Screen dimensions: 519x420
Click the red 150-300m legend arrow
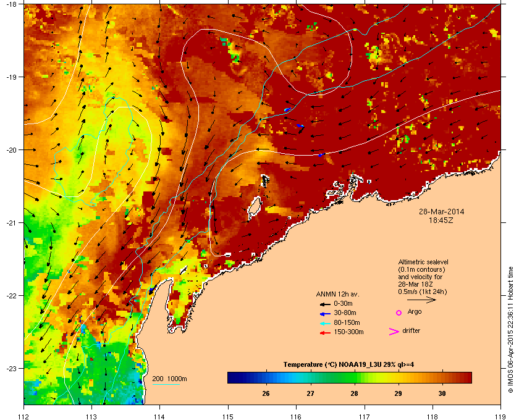click(x=325, y=333)
